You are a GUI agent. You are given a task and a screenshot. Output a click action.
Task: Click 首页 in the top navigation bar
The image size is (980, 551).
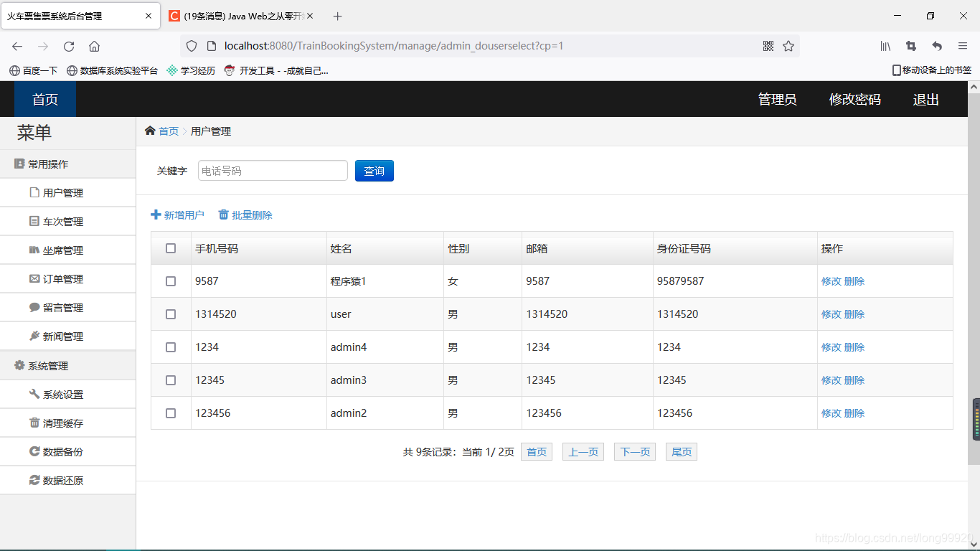[45, 99]
